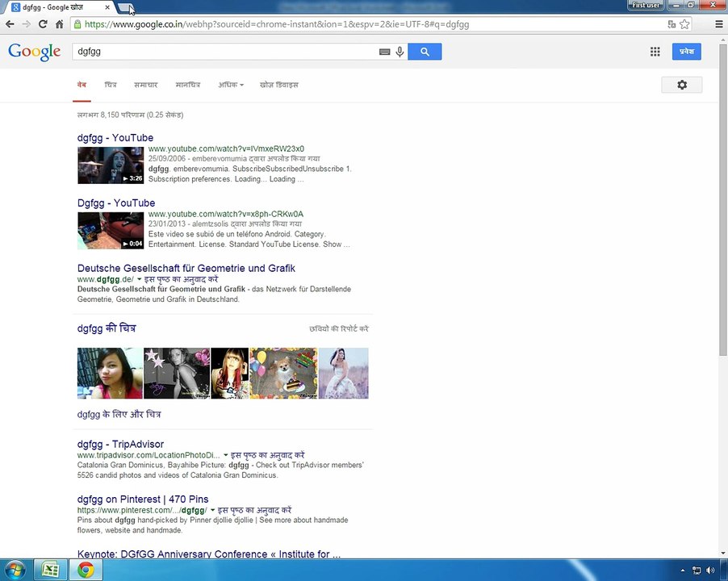Click translate page link beside pinterest URL
The image size is (728, 581).
tap(254, 511)
